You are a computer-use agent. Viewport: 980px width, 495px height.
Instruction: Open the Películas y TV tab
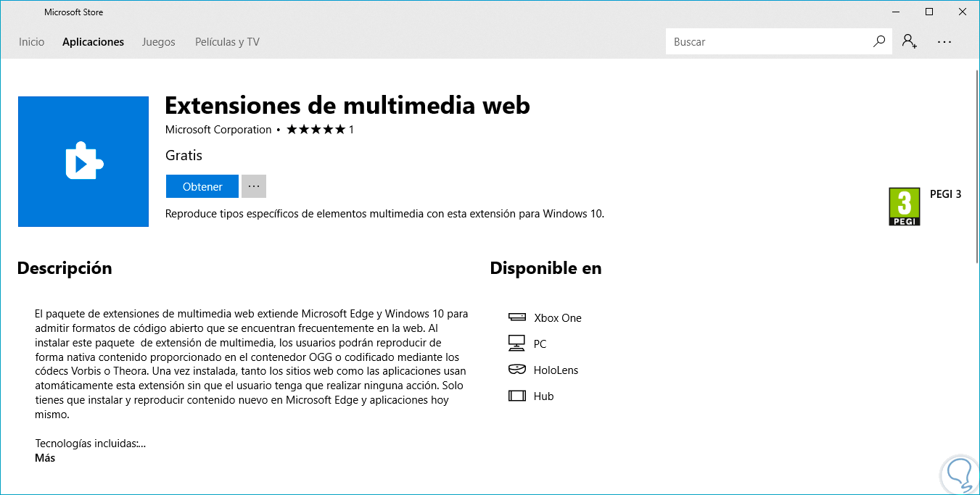(x=227, y=42)
